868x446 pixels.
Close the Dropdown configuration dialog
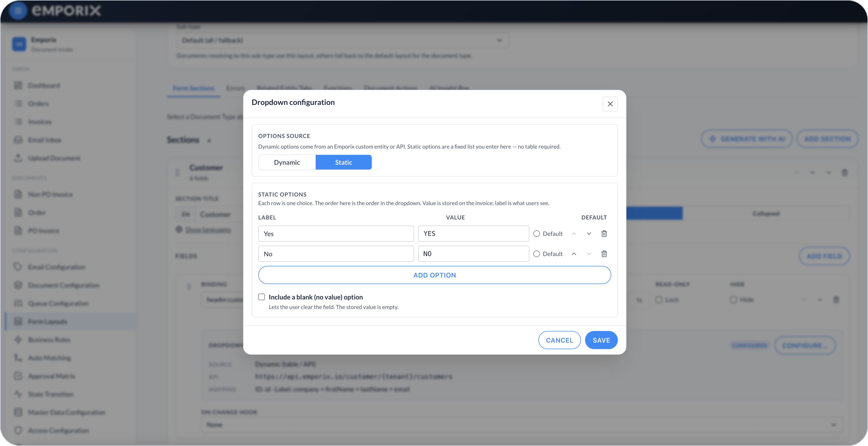[610, 104]
